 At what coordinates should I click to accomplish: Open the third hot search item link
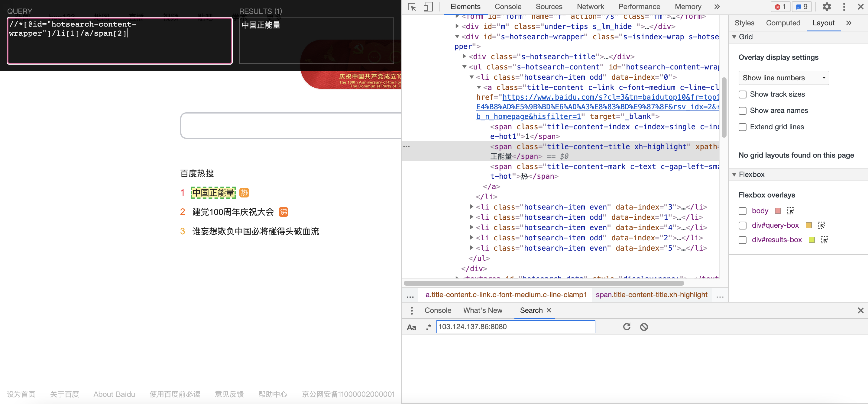tap(255, 231)
